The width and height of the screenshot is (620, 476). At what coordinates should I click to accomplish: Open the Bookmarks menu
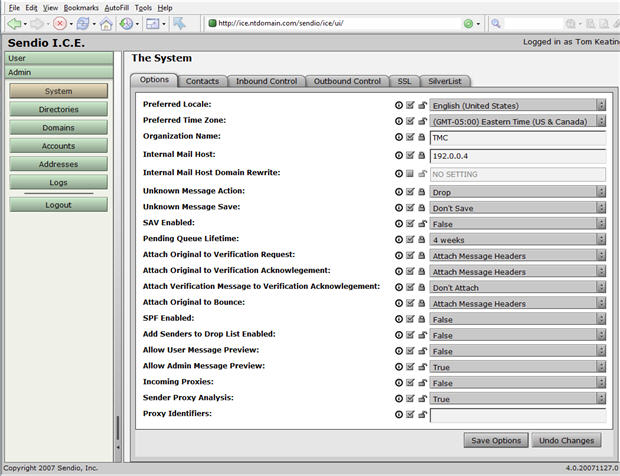click(x=81, y=7)
